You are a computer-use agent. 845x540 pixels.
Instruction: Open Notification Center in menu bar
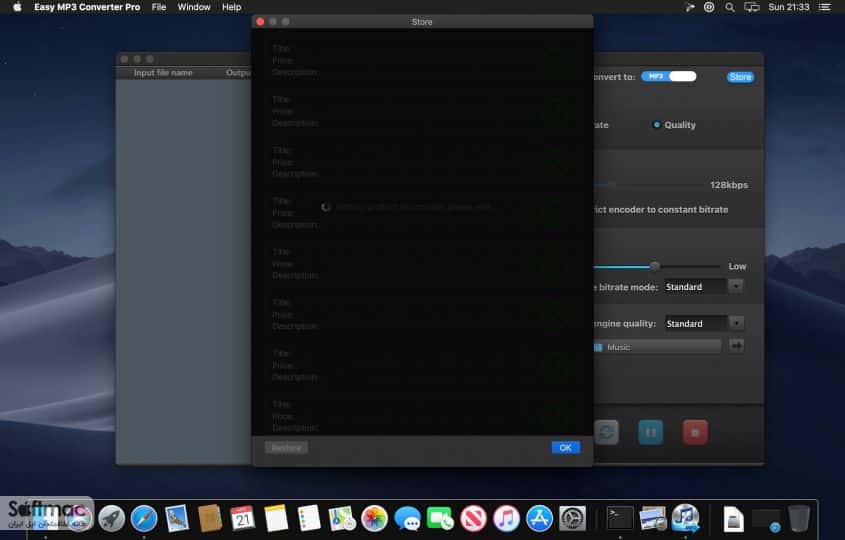825,7
